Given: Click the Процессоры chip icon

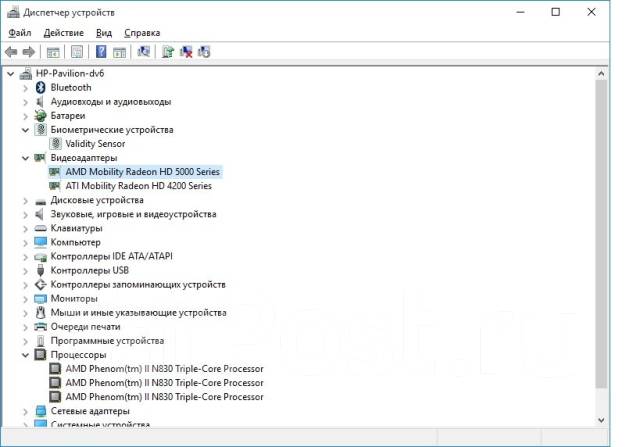Looking at the screenshot, I should coord(40,354).
